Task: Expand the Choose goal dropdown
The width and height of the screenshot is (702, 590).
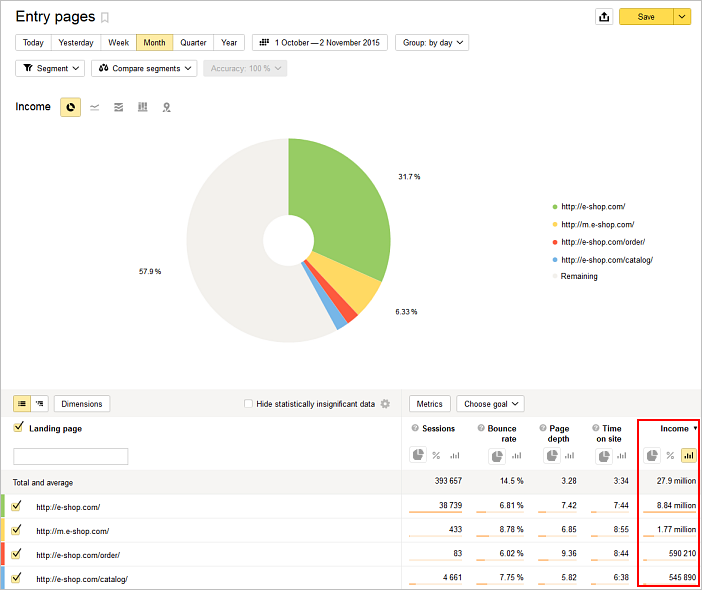Action: 490,404
